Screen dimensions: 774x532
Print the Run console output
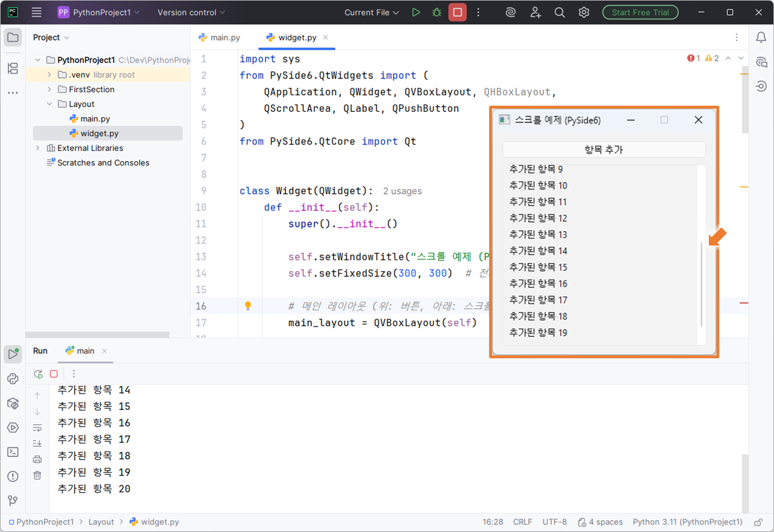37,460
